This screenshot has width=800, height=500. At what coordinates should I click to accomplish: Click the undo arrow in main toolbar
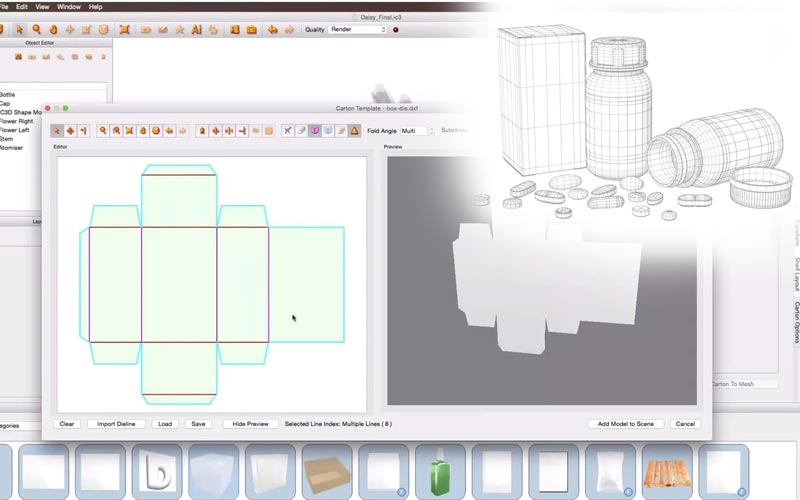coord(272,30)
